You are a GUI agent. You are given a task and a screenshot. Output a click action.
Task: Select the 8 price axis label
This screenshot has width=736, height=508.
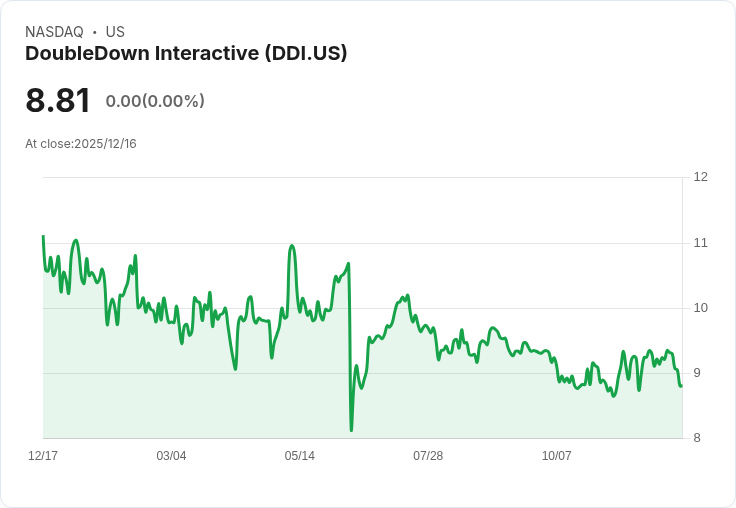click(697, 438)
